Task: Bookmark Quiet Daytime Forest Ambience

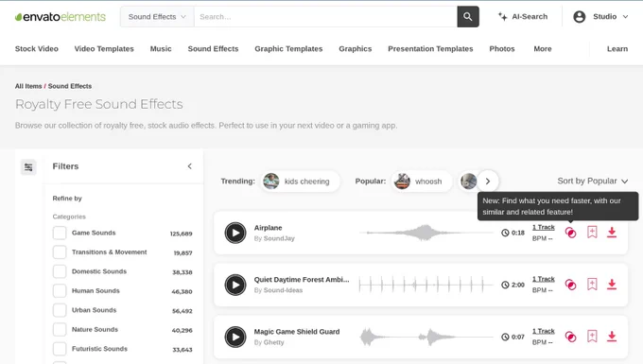Action: [592, 284]
